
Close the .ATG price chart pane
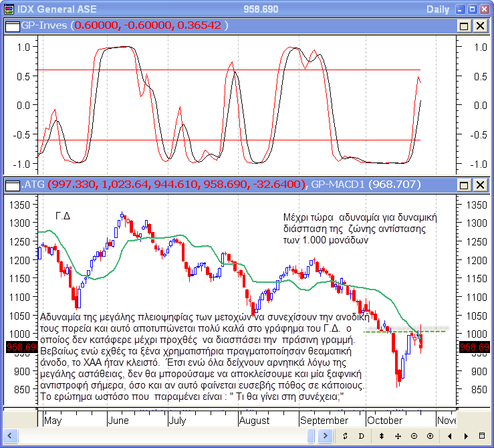tap(480, 185)
